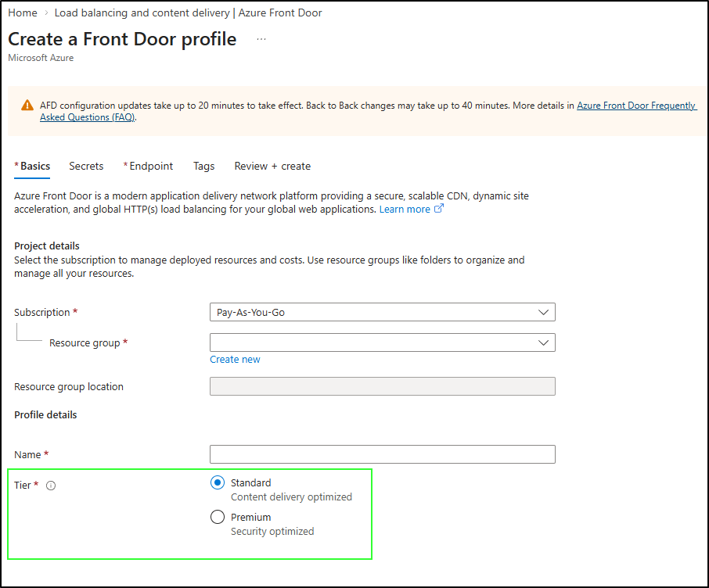Navigate to Home breadcrumb
This screenshot has height=588, width=709.
coord(23,13)
